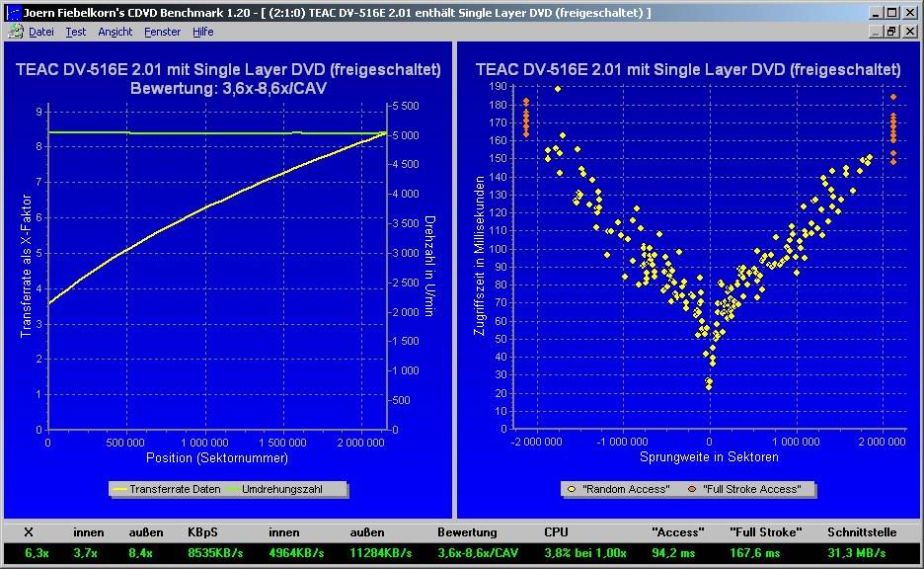The width and height of the screenshot is (924, 569).
Task: Click the left chart title text
Action: click(228, 69)
